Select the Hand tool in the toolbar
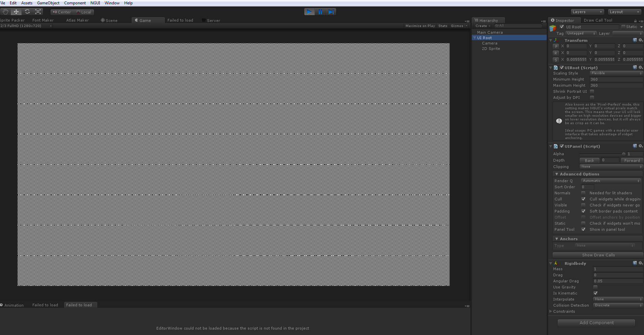This screenshot has height=335, width=644. click(x=5, y=12)
